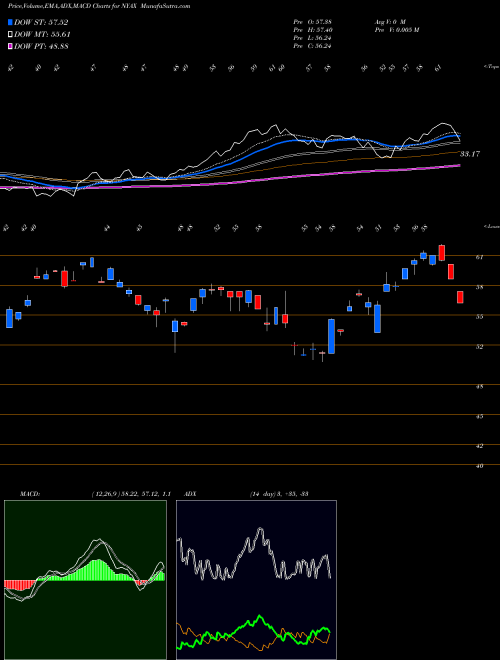Open the dark blue ADX chart panel
Screen dimensions: 500x660
256,580
